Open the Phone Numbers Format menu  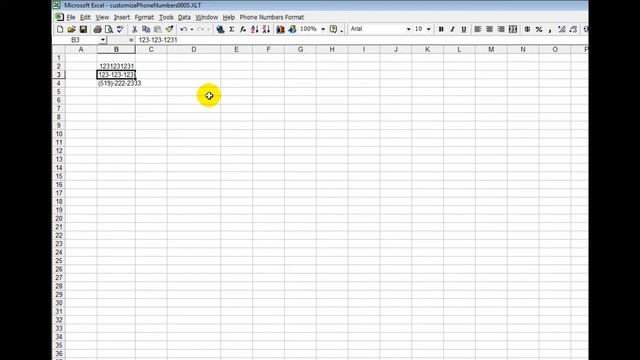pos(272,17)
